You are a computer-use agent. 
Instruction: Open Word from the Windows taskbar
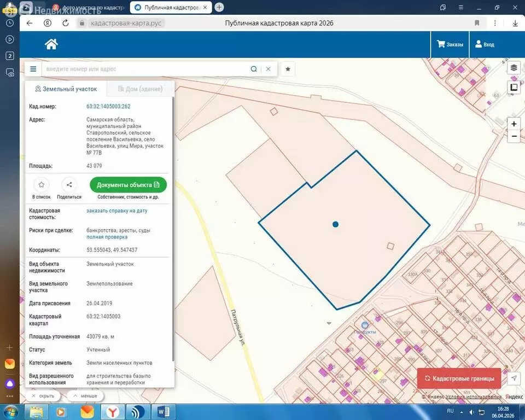point(164,411)
